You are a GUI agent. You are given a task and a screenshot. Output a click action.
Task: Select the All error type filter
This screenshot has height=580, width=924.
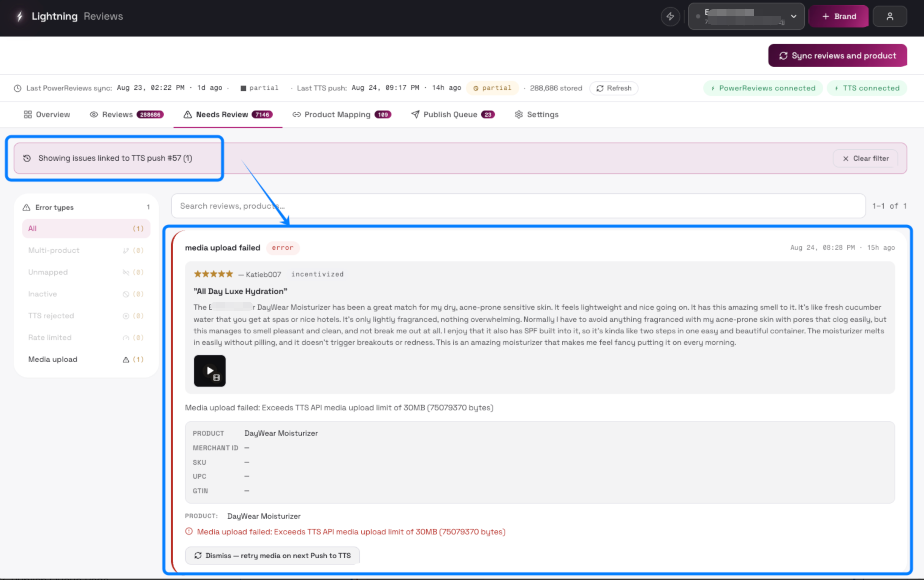tap(86, 229)
